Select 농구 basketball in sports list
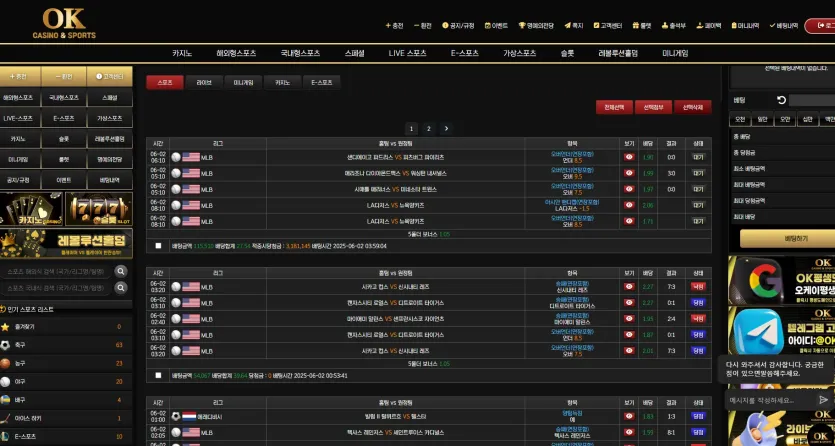 [66, 364]
